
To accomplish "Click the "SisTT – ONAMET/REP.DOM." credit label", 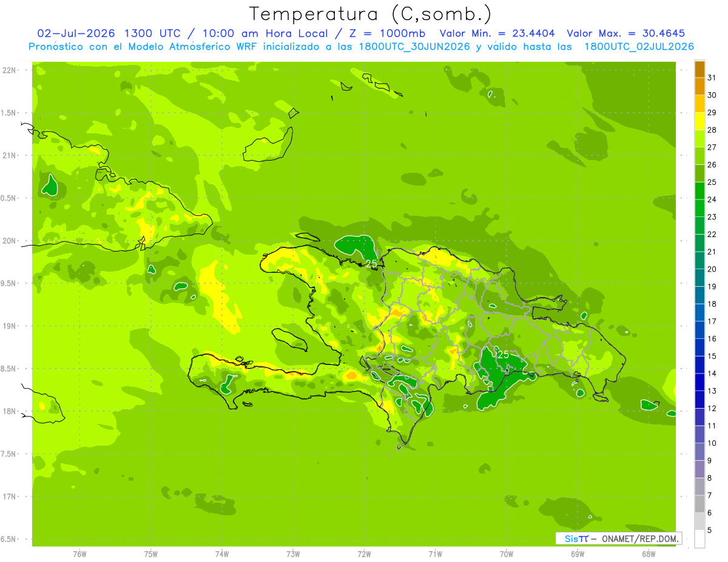I will [619, 538].
